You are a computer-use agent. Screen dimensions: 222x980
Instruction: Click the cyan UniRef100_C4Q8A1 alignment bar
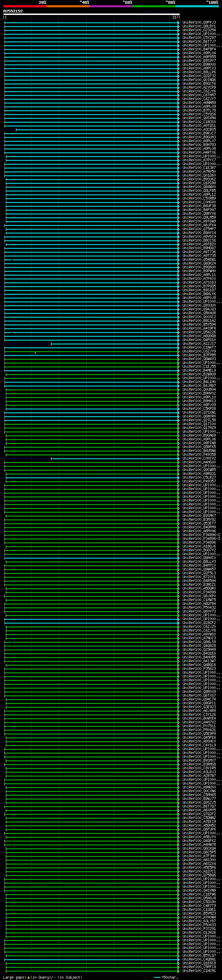coord(92,959)
